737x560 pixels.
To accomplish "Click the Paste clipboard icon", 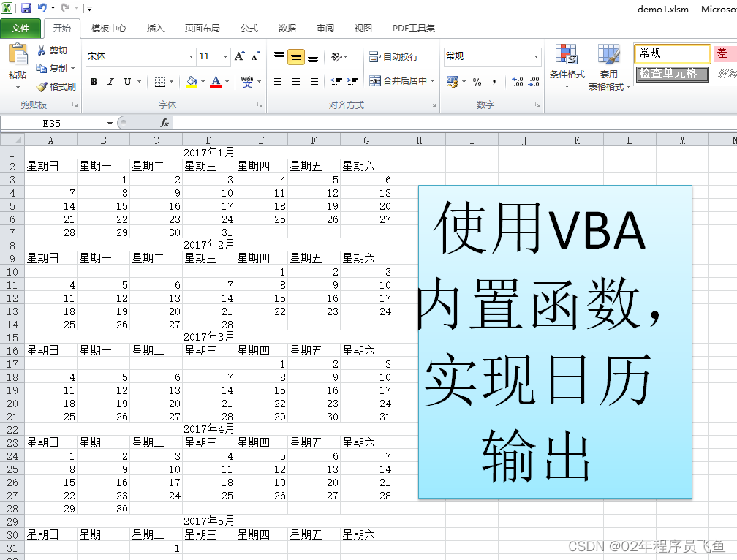I will coord(18,55).
